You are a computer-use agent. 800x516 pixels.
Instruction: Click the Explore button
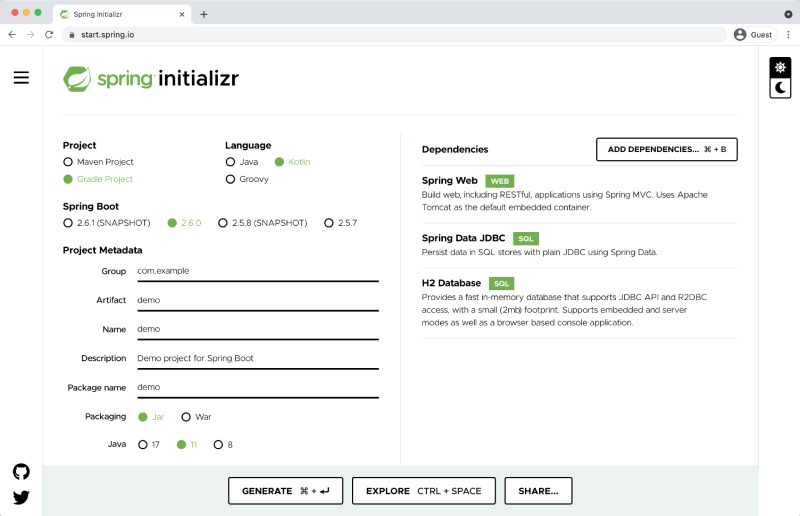423,491
